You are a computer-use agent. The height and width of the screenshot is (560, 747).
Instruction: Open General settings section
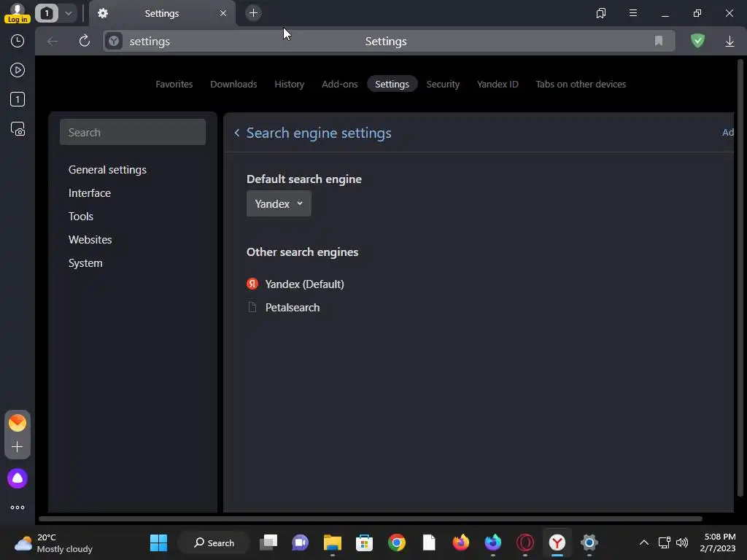[x=108, y=170]
